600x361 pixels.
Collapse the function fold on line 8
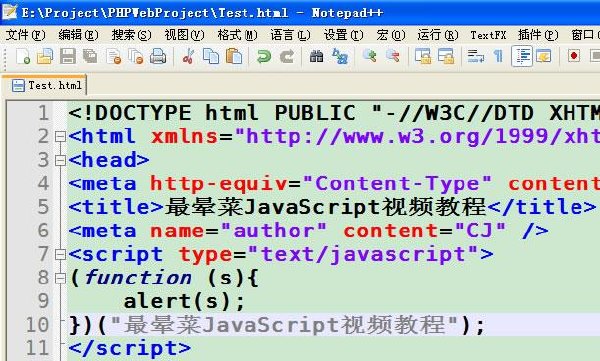(60, 278)
